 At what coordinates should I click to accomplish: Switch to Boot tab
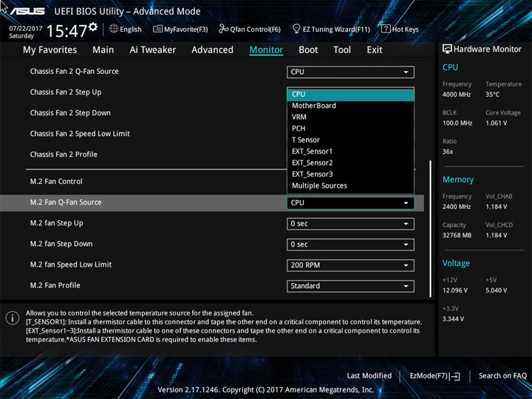308,50
